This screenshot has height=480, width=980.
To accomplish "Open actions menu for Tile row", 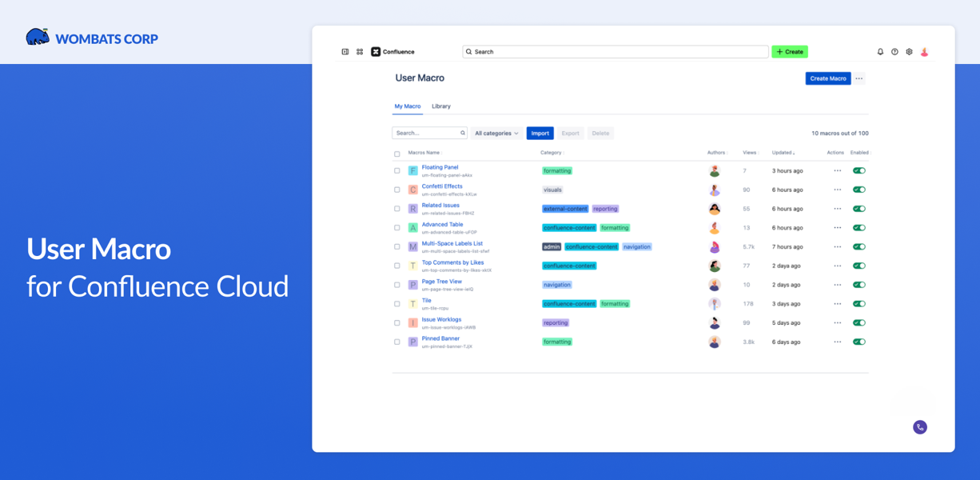I will [x=837, y=304].
